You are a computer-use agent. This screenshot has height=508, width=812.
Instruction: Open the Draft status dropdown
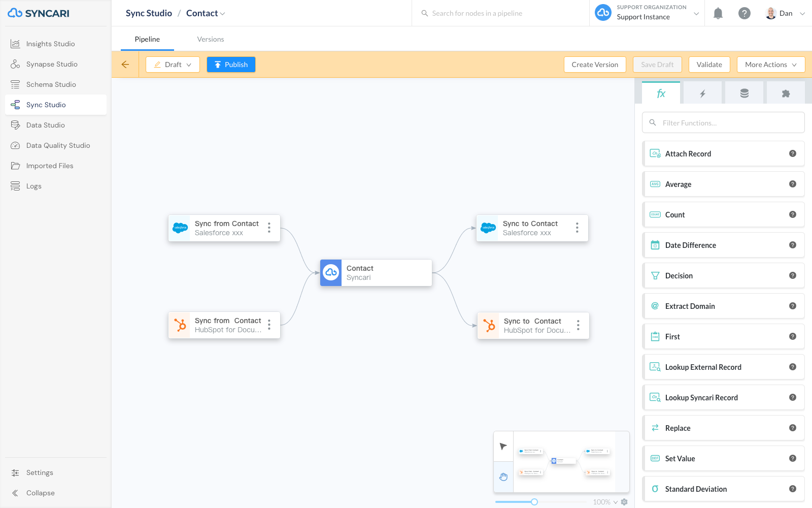point(173,65)
